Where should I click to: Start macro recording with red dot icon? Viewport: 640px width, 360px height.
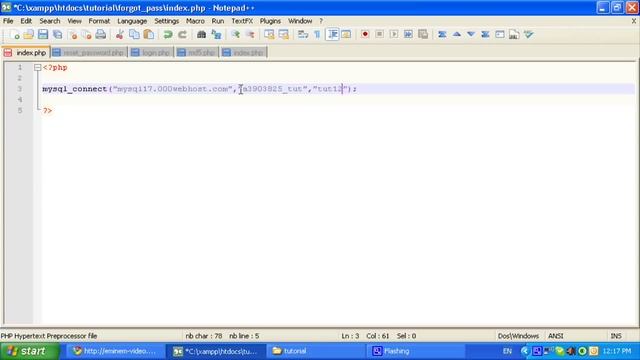click(365, 35)
